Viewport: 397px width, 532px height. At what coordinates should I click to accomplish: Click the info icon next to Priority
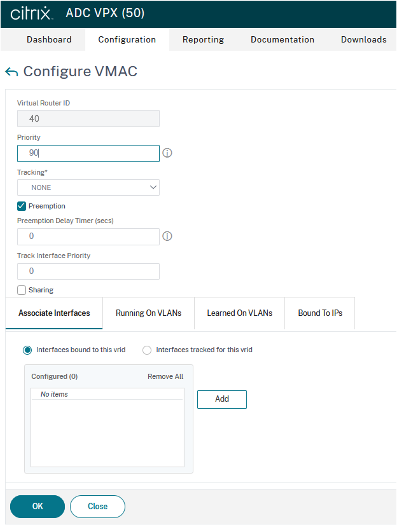click(167, 153)
